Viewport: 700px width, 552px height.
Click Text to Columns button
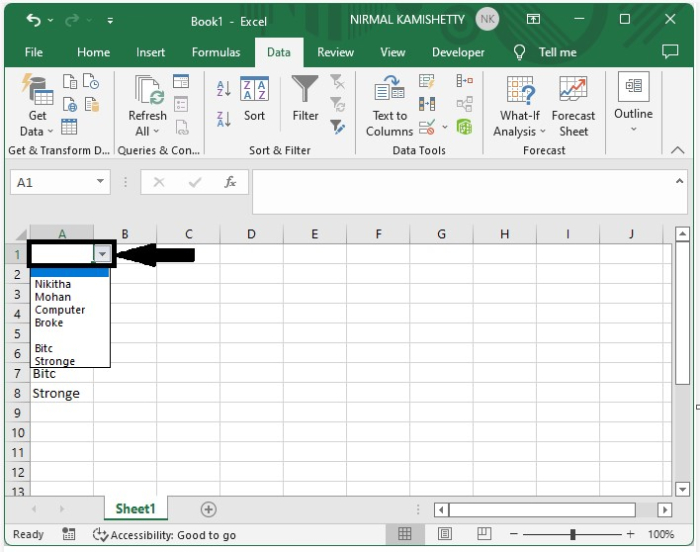click(389, 106)
